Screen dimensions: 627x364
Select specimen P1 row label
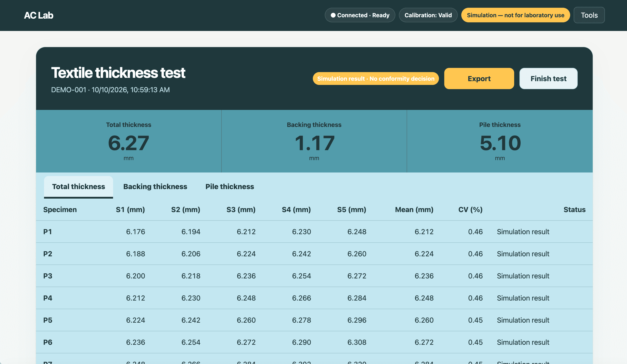(48, 232)
